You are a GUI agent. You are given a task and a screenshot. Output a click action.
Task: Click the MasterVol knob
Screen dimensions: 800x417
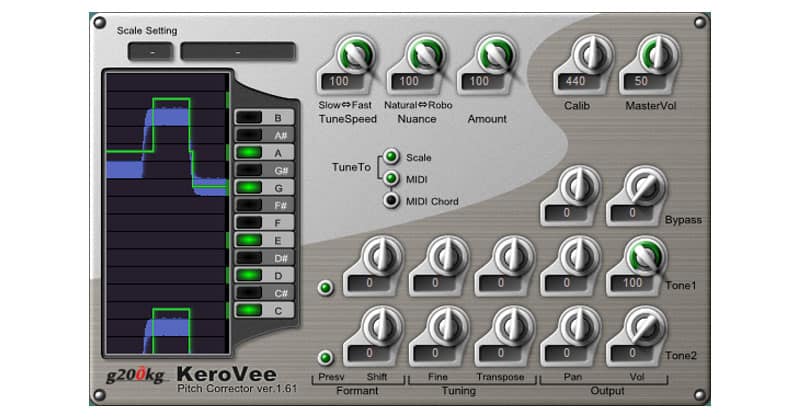[658, 54]
